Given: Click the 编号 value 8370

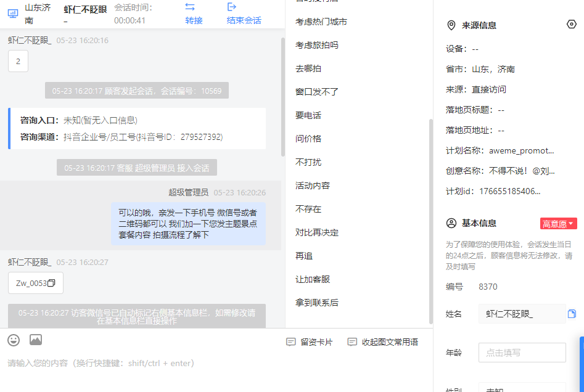Looking at the screenshot, I should click(x=488, y=287).
